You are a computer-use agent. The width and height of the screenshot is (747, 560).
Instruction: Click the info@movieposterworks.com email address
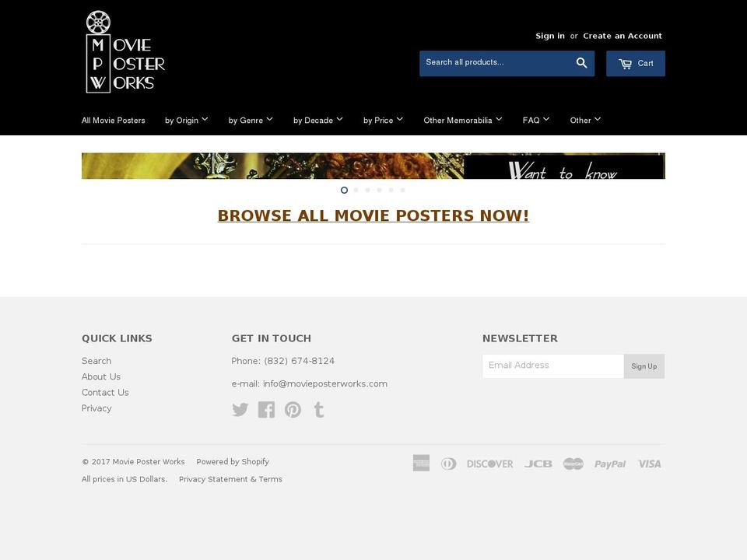325,383
